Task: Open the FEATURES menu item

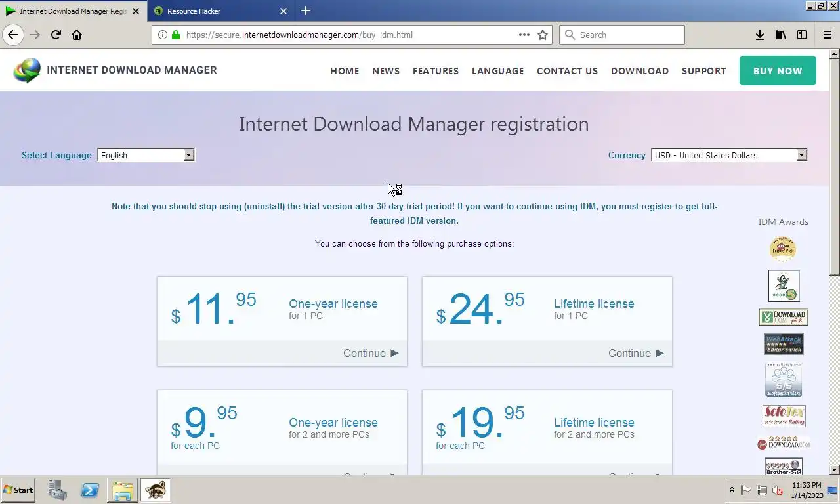Action: point(436,71)
